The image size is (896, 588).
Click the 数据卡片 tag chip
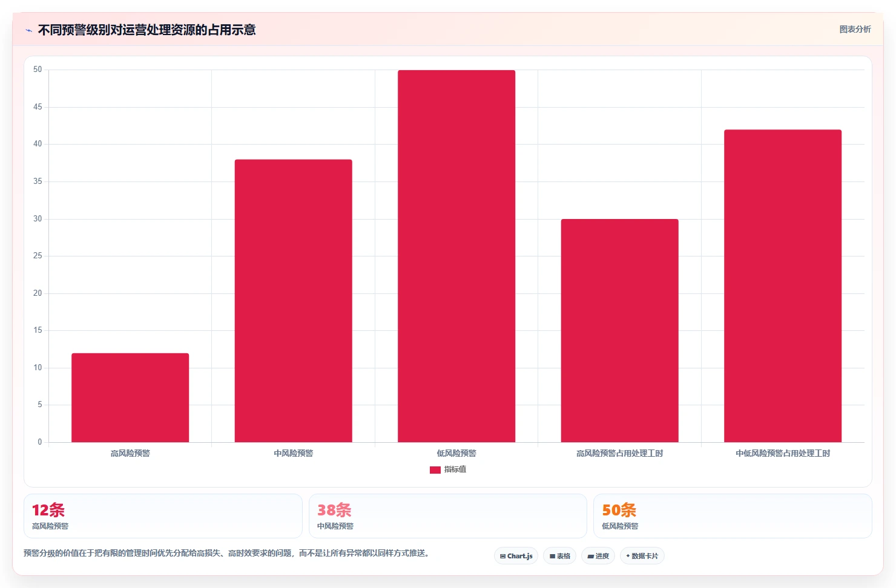[x=642, y=556]
